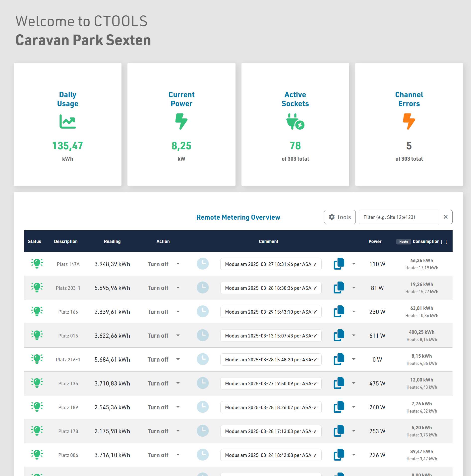The width and height of the screenshot is (471, 476).
Task: Turn off the socket for Platz 189
Action: pyautogui.click(x=158, y=407)
